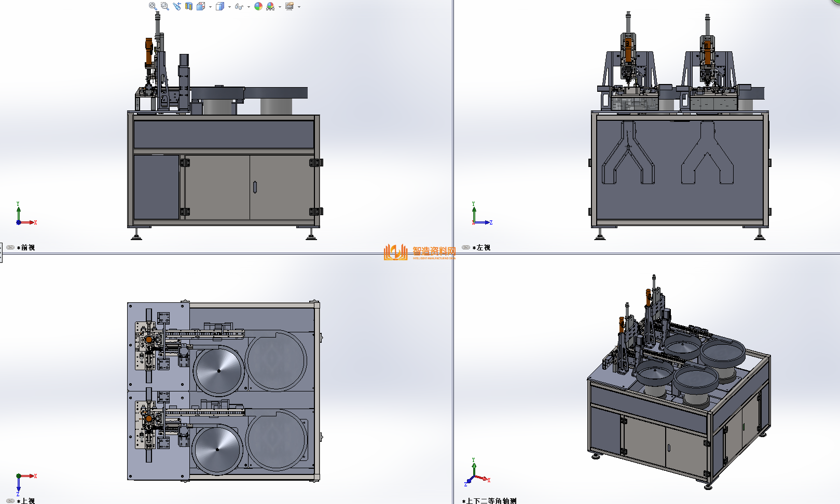Toggle the Hide/Show Items glasses icon

[239, 6]
